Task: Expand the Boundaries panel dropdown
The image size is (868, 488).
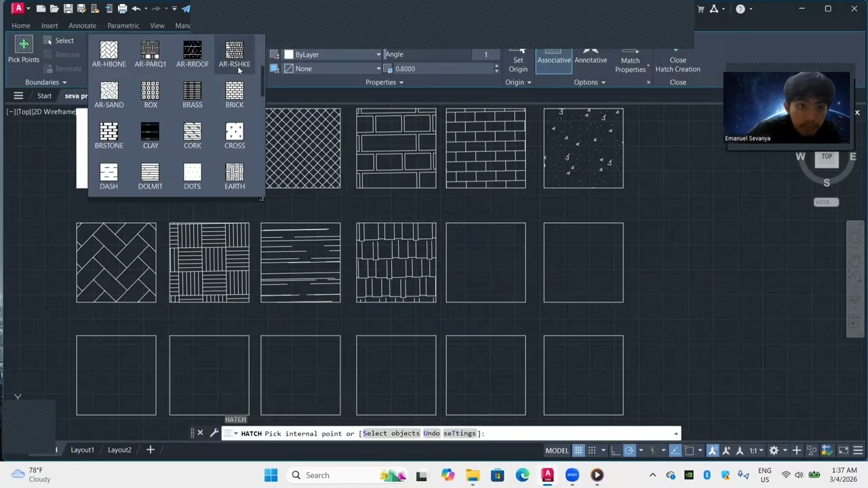Action: (46, 82)
